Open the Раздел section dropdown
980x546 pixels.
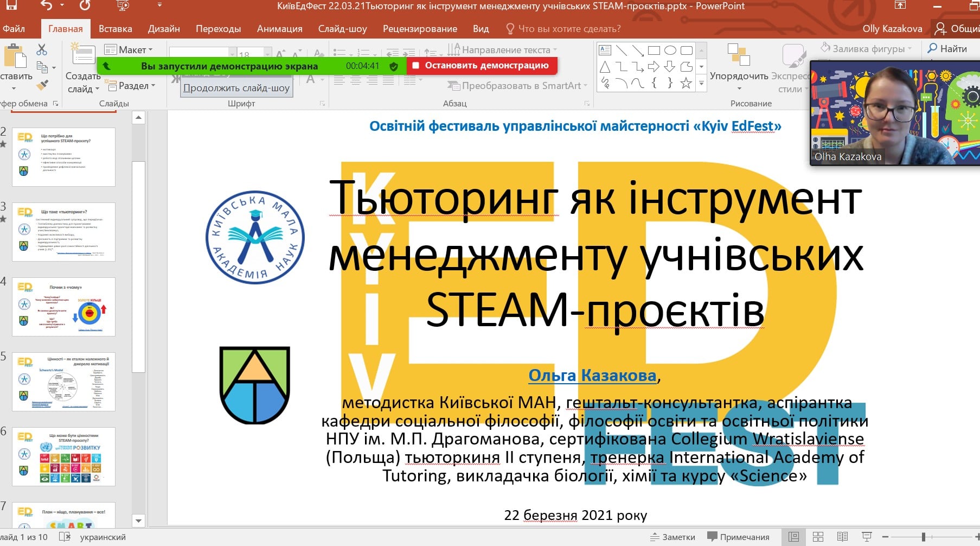130,85
